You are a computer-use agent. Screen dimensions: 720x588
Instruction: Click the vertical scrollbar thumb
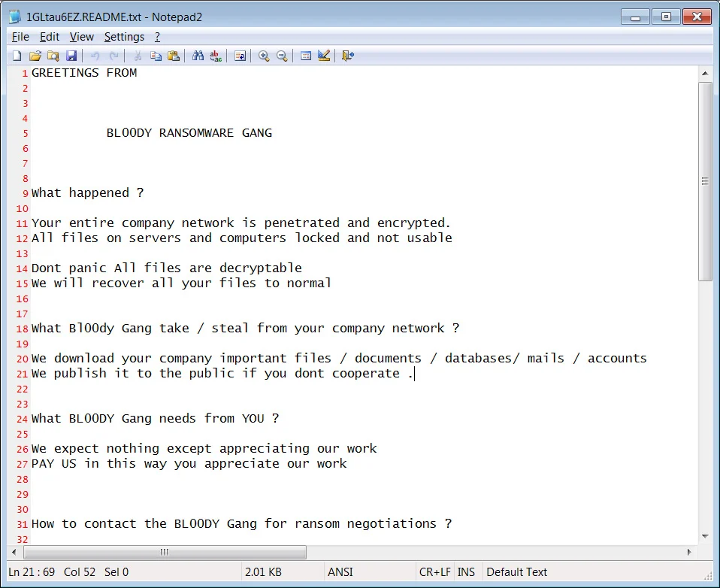click(705, 181)
